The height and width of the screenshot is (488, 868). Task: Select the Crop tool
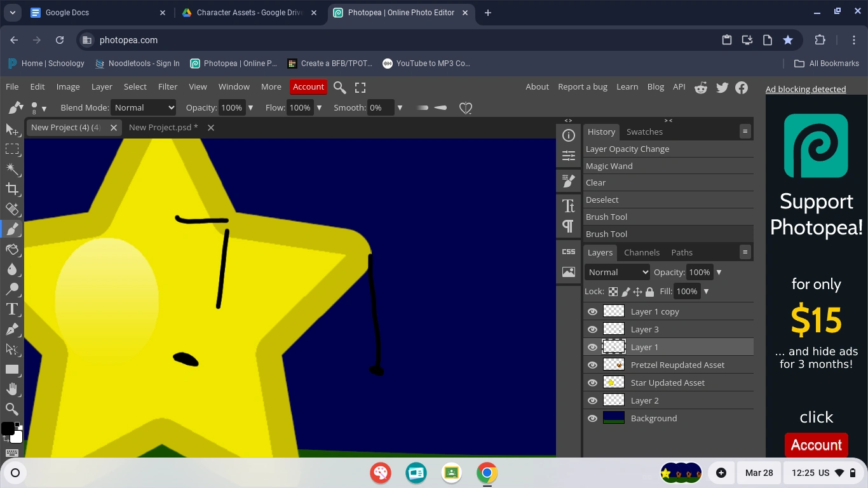click(x=12, y=189)
